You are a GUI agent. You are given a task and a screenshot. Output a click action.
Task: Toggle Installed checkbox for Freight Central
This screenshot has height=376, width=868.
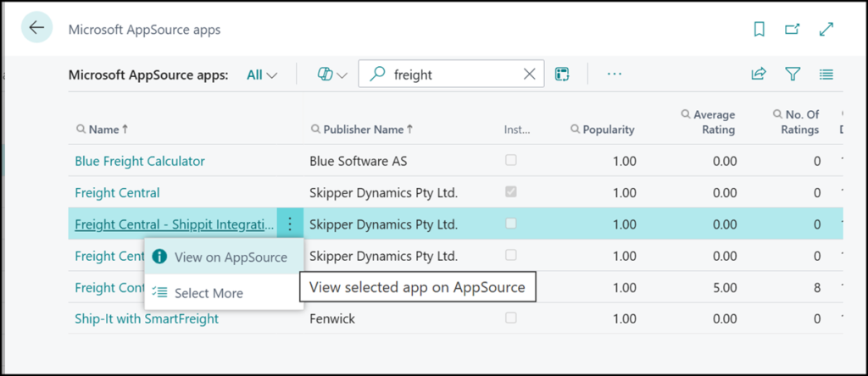tap(511, 192)
